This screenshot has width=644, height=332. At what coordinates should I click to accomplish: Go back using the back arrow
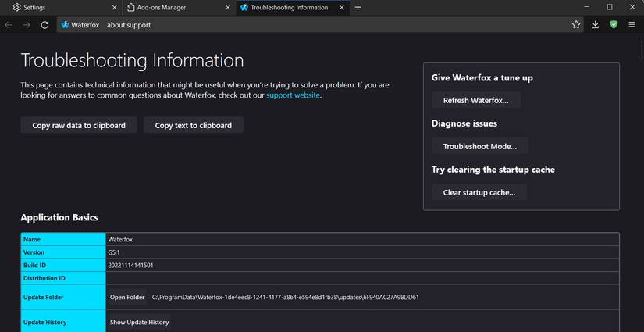(9, 25)
